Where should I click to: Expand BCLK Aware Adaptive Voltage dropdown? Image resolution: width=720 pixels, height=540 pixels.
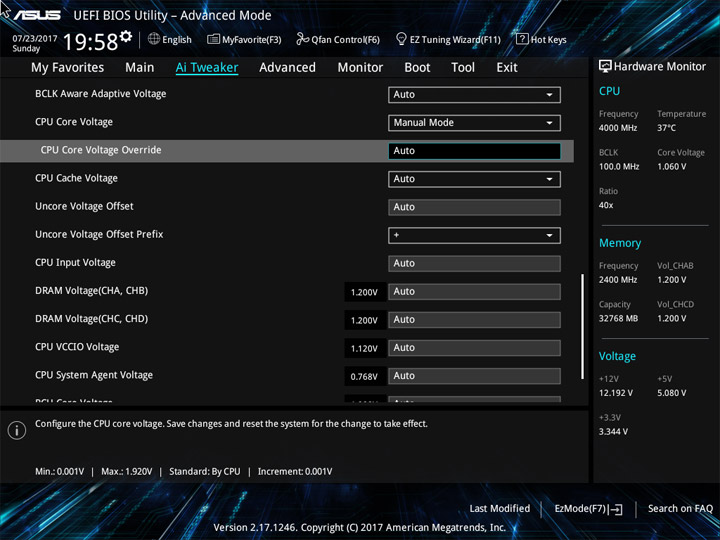474,95
